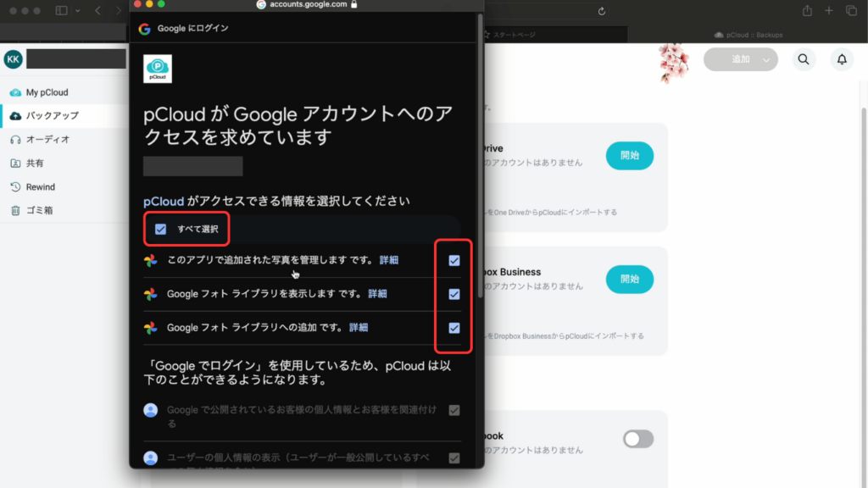The height and width of the screenshot is (488, 868).
Task: Open the sidebar options chevron in Safari
Action: coord(77,10)
